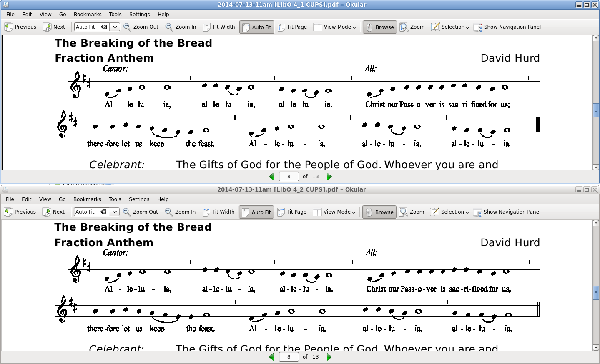Go to Next page in bottom window
Viewport: 600px width, 364px height.
click(54, 212)
